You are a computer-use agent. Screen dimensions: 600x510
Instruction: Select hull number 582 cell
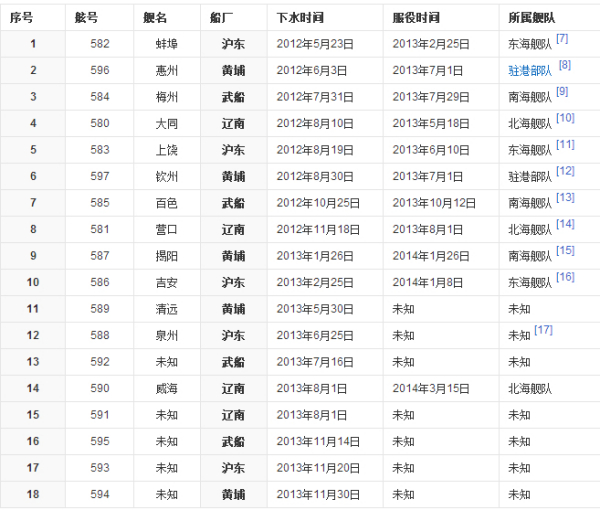pyautogui.click(x=100, y=44)
